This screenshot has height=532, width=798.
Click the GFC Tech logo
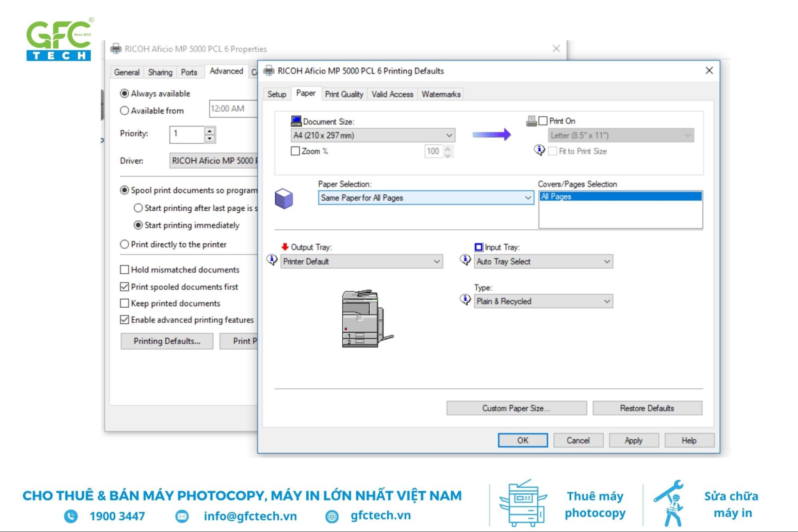pyautogui.click(x=60, y=39)
